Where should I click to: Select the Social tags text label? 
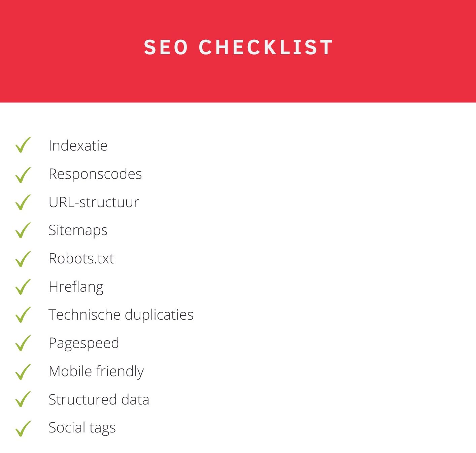tap(82, 428)
